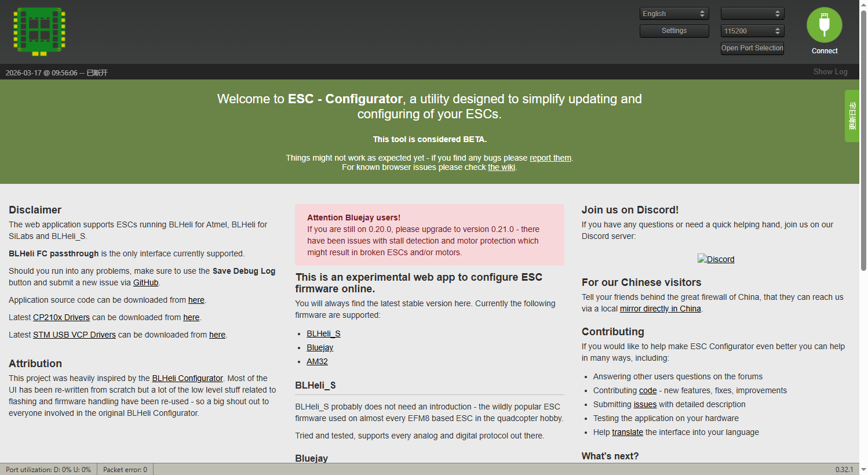This screenshot has width=868, height=475.
Task: Click the "translate" contribution link
Action: pos(628,432)
